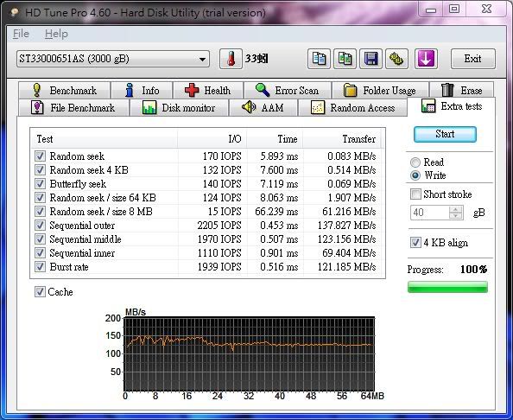Click the short stroke size input field

[430, 213]
